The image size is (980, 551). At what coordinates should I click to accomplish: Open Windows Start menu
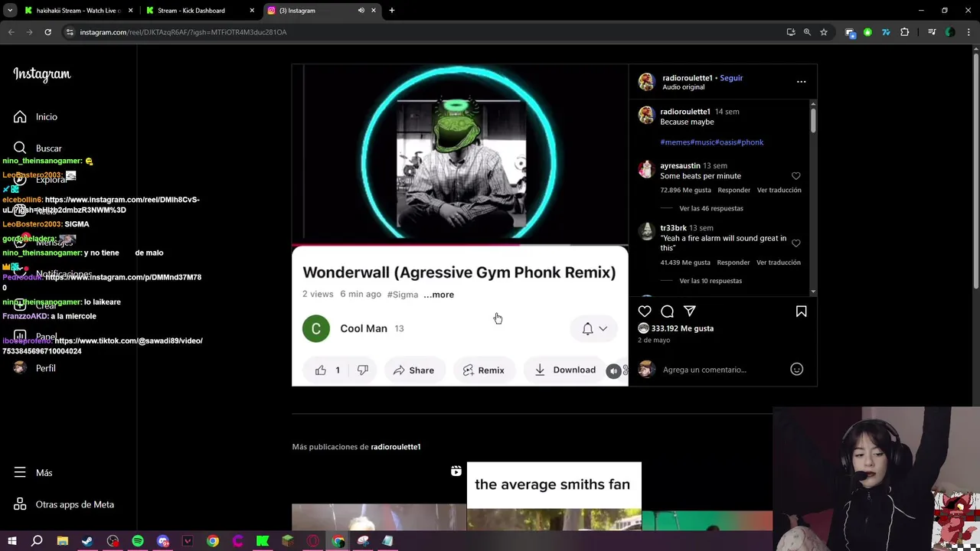[x=11, y=541]
